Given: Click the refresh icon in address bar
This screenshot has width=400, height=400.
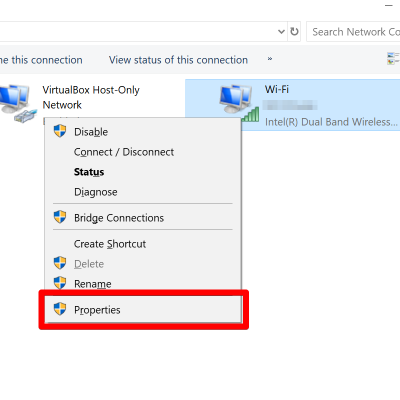Looking at the screenshot, I should 294,32.
